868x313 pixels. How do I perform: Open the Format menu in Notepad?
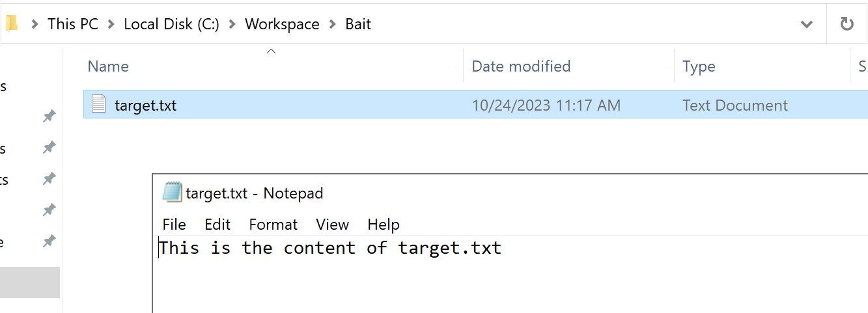click(273, 225)
